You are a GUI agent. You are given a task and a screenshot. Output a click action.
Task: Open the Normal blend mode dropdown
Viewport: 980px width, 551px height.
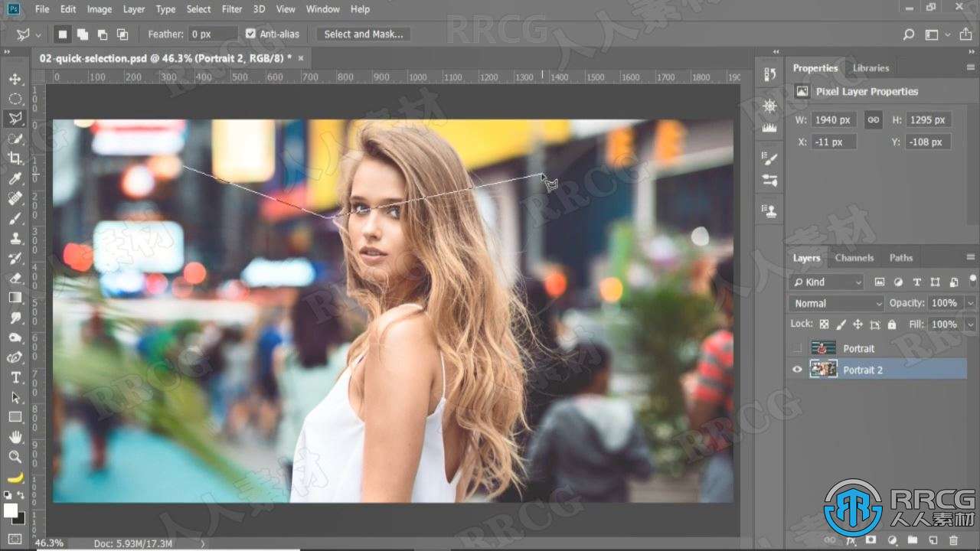(836, 303)
